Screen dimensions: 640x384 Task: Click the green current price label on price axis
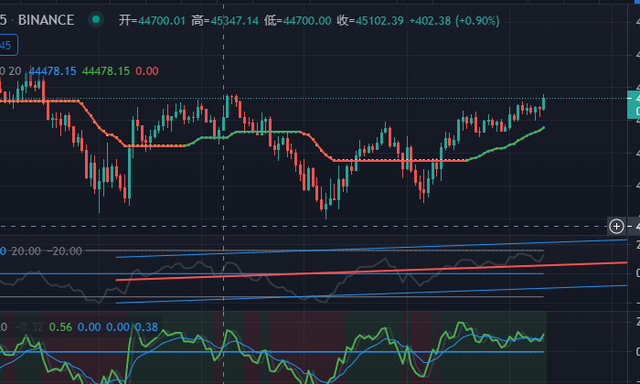point(633,105)
